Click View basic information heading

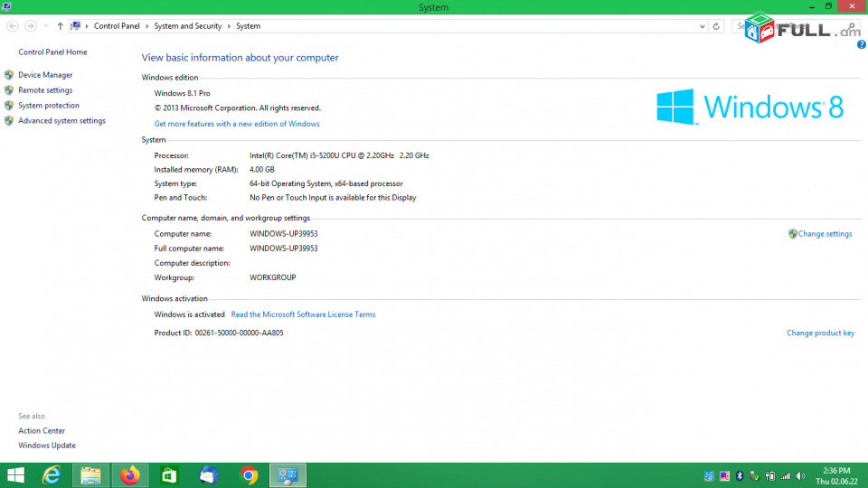point(240,58)
